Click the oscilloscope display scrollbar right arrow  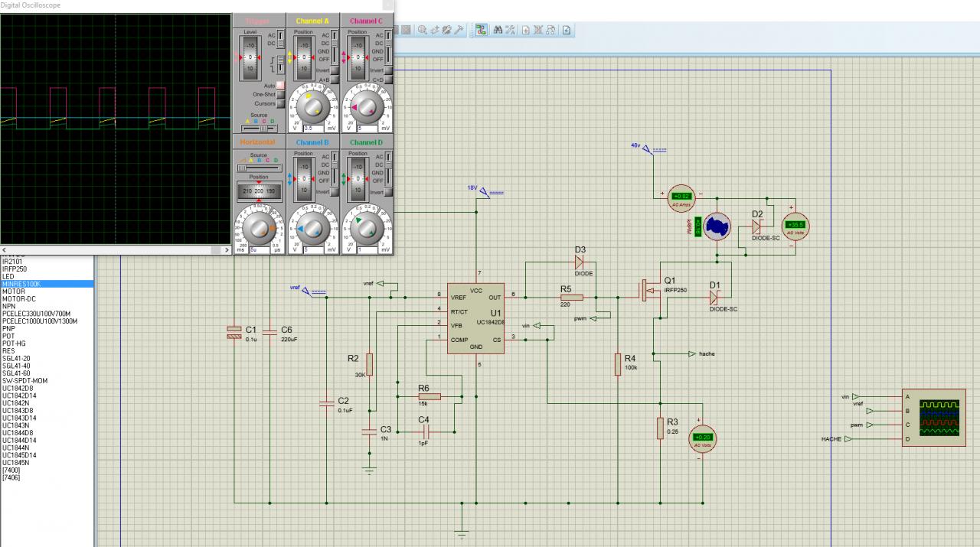227,249
